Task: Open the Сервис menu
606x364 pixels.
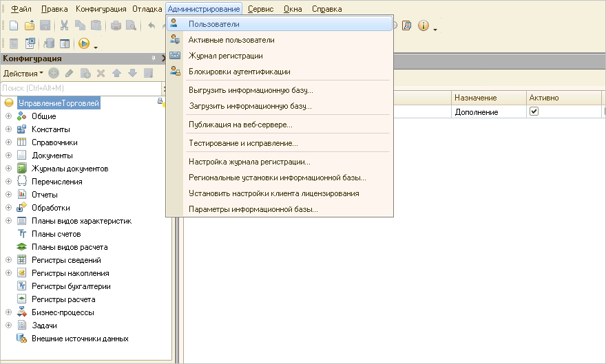Action: (262, 9)
